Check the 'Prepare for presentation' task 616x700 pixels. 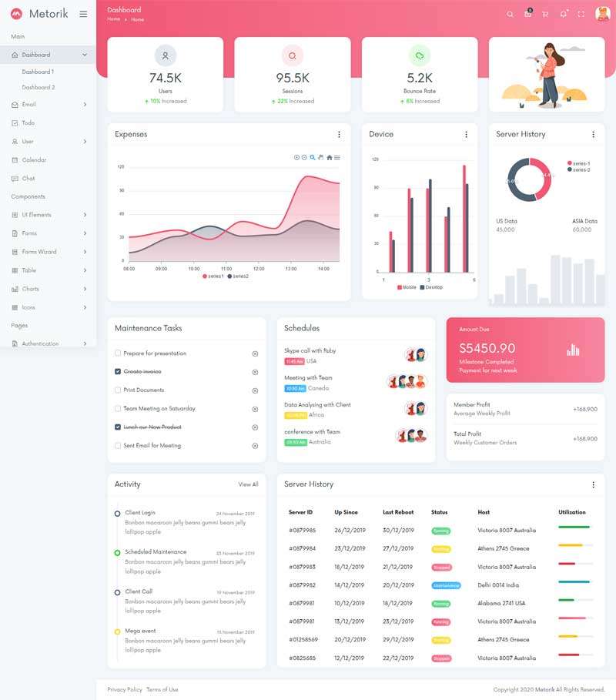[118, 353]
